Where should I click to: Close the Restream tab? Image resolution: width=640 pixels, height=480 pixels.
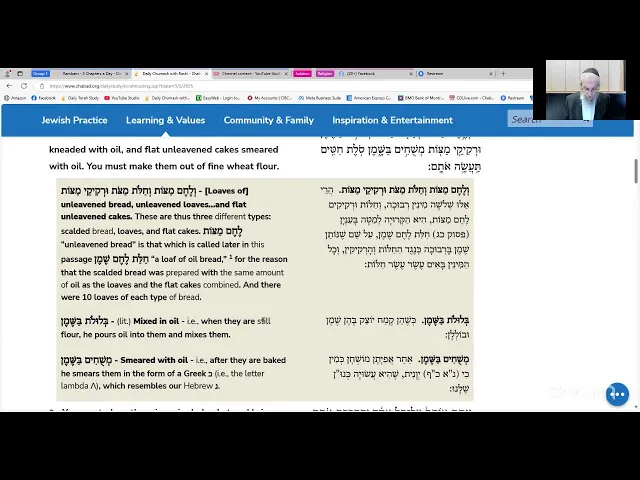pos(491,74)
